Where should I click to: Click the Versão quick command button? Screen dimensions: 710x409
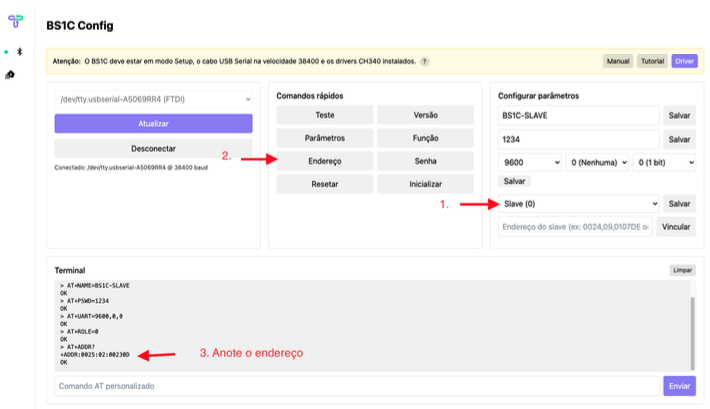pos(425,115)
